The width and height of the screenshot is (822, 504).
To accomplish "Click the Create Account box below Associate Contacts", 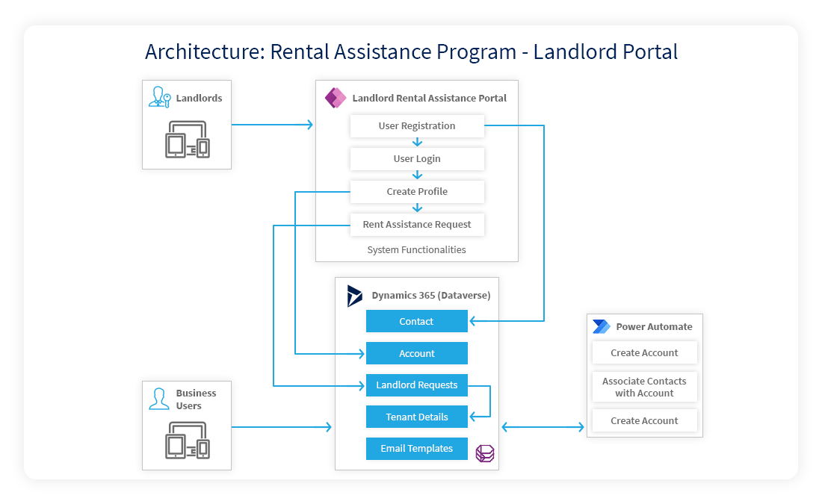I will 645,420.
